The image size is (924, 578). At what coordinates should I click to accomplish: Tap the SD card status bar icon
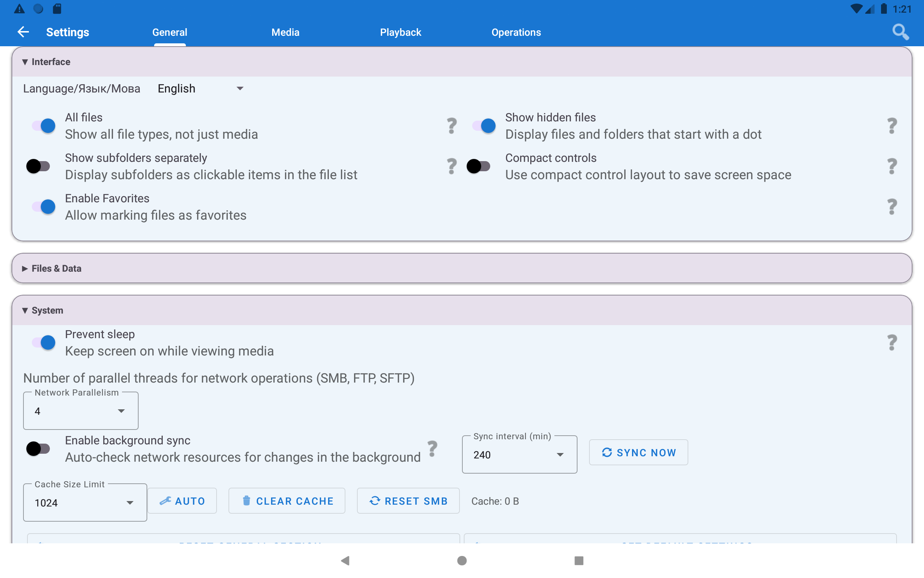[57, 9]
